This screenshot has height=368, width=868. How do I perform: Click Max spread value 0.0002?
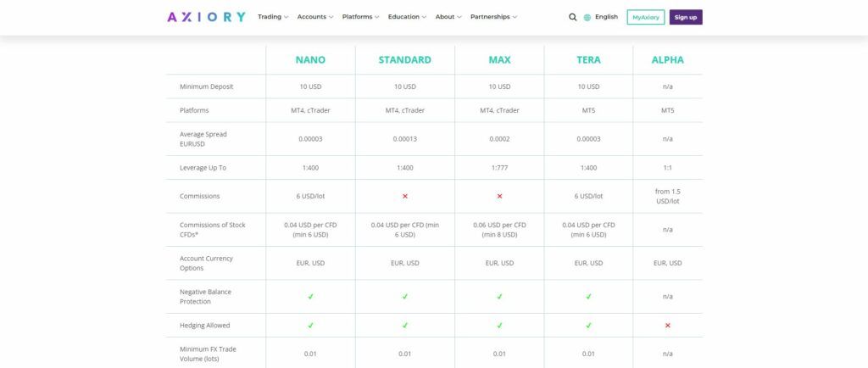coord(499,139)
